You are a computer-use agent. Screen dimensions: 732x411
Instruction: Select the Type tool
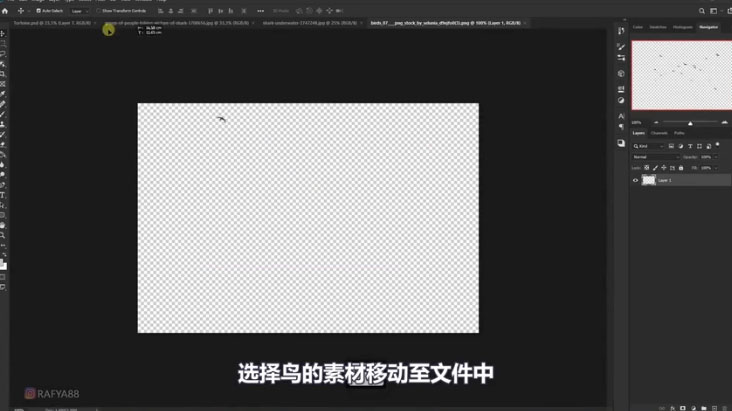[3, 195]
